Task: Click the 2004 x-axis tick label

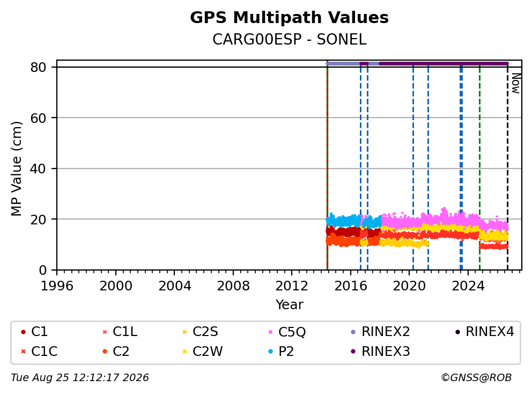Action: pos(174,286)
